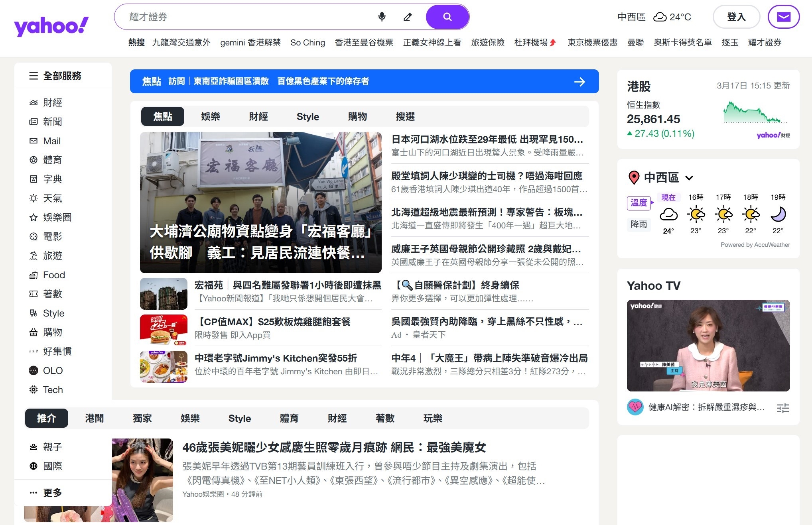Select the microphone voice search icon
This screenshot has width=812, height=525.
[382, 17]
